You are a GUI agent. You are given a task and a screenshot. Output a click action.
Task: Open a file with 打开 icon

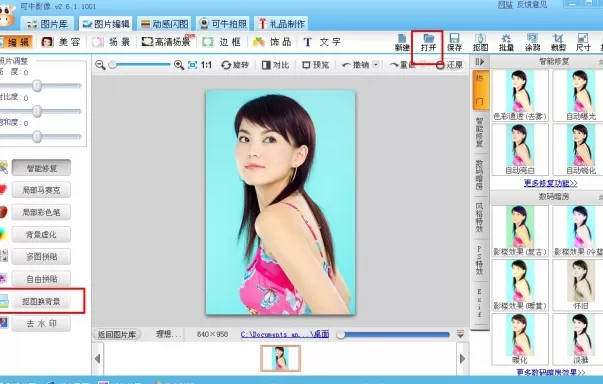[428, 42]
